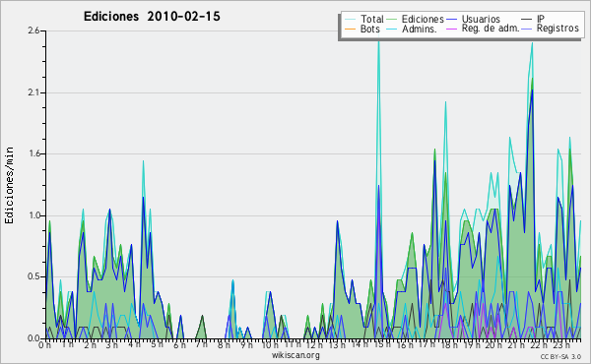
Task: Click the IP legend dark line
Action: (527, 20)
